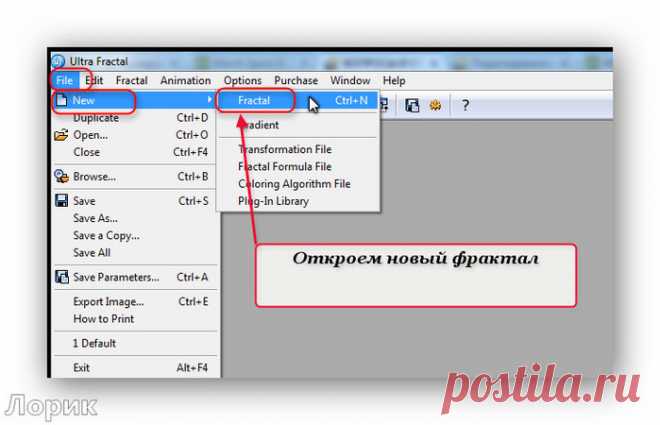Click the Browse icon in File menu

pyautogui.click(x=60, y=177)
